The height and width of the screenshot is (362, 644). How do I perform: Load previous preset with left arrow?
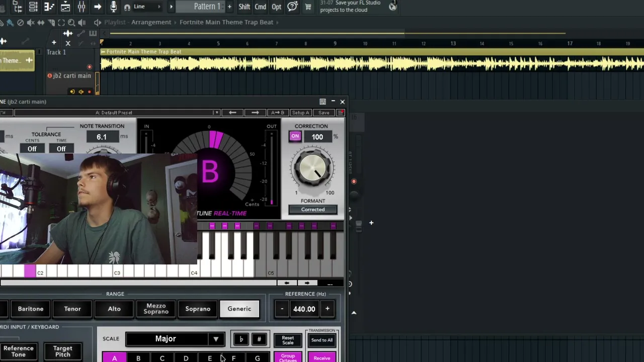(x=232, y=113)
